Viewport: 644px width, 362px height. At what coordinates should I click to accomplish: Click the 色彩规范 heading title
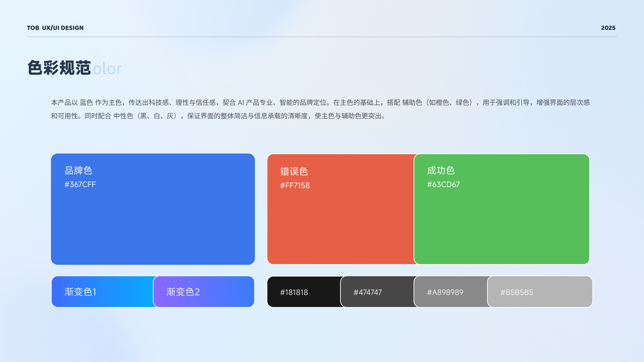point(59,68)
